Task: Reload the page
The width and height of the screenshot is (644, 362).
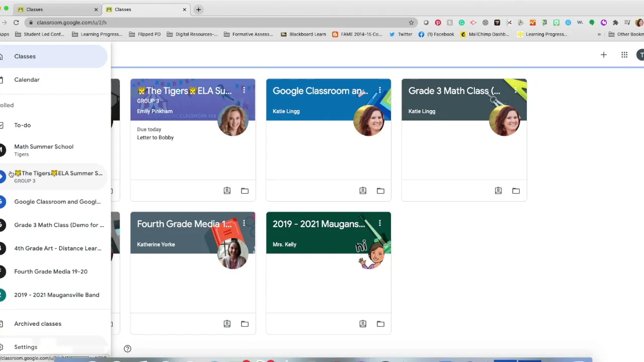Action: [16, 23]
